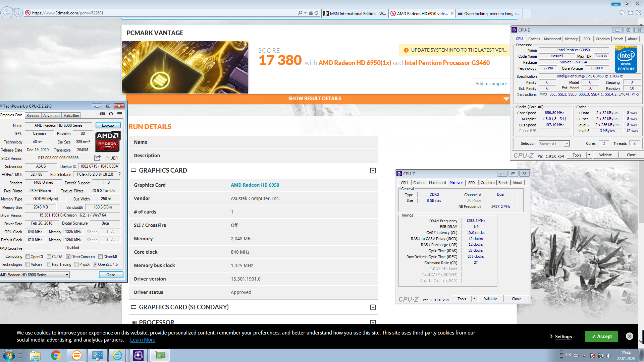
Task: Click AMD Radeon graphics logo in GPU-Z
Action: (108, 141)
